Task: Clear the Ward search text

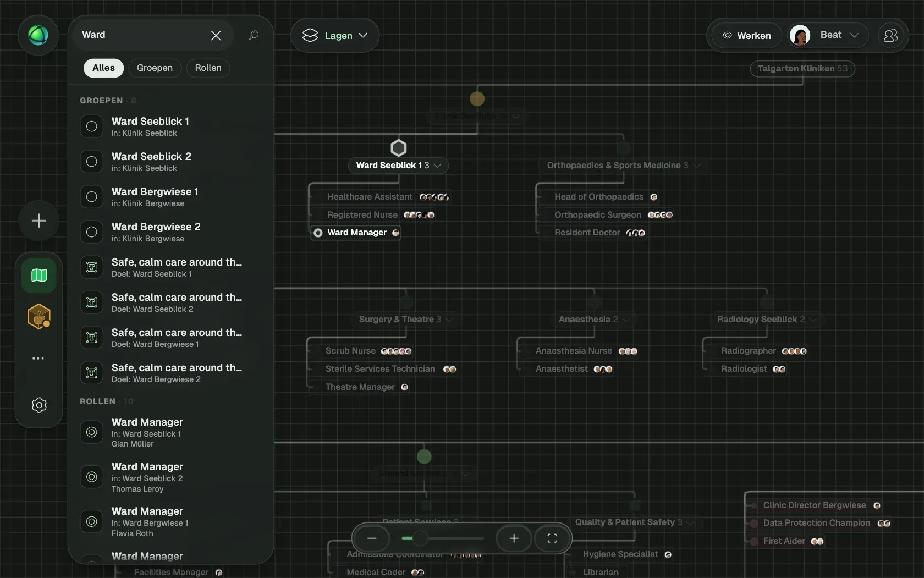Action: point(216,35)
